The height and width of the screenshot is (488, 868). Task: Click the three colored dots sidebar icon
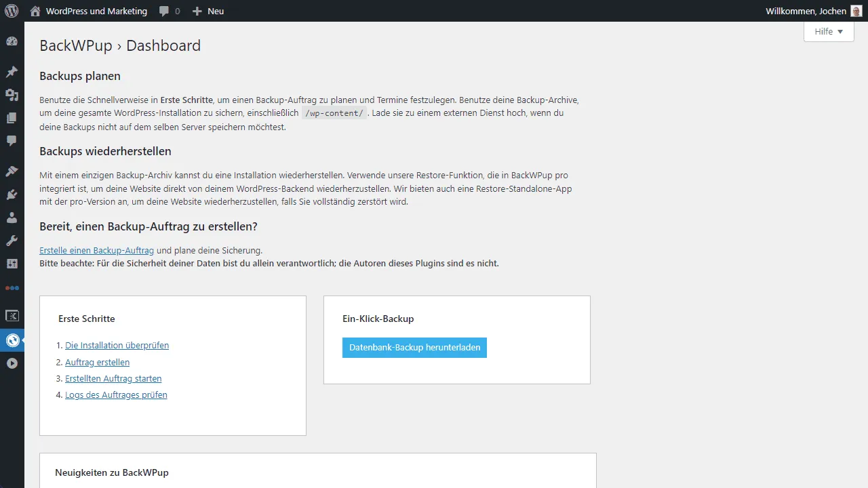(x=12, y=288)
